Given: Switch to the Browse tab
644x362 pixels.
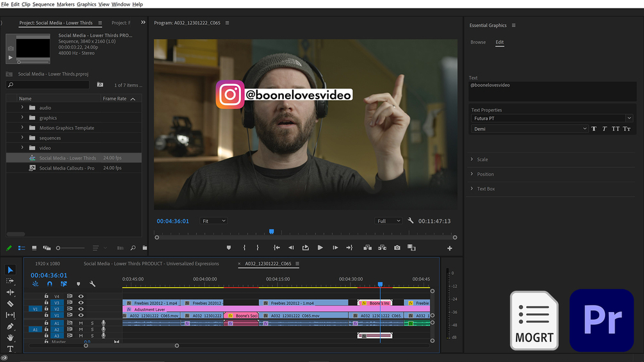Looking at the screenshot, I should point(478,42).
